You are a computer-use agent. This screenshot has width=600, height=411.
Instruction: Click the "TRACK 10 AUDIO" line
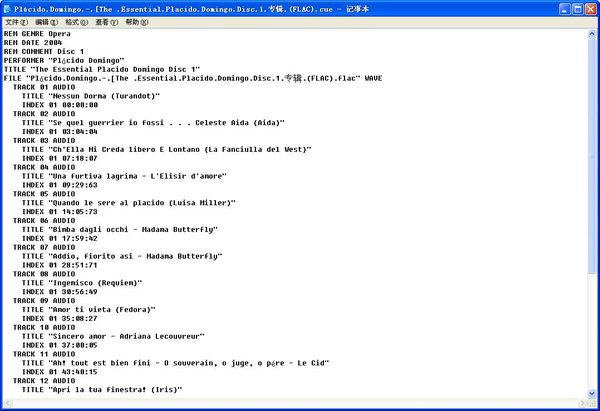pyautogui.click(x=44, y=328)
